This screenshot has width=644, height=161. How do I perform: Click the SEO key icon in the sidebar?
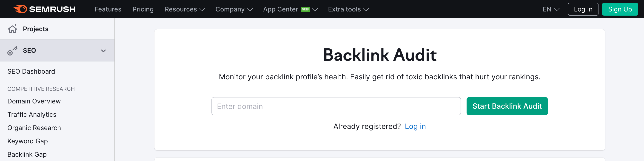(12, 50)
